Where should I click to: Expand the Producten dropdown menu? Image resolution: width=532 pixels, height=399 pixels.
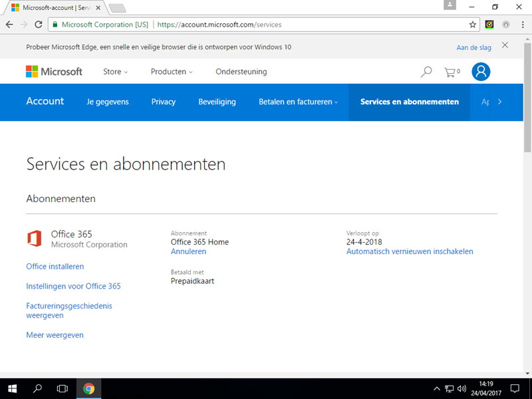(x=172, y=72)
